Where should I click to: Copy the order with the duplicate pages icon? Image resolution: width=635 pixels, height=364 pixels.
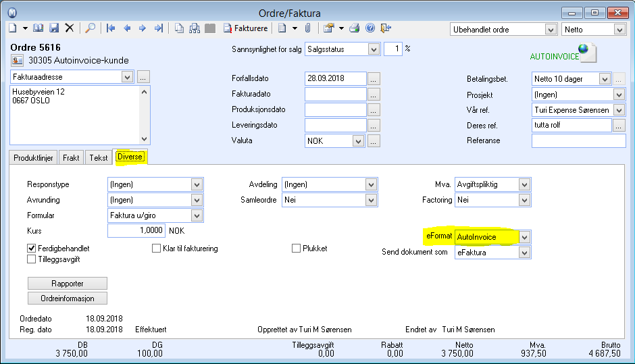179,28
